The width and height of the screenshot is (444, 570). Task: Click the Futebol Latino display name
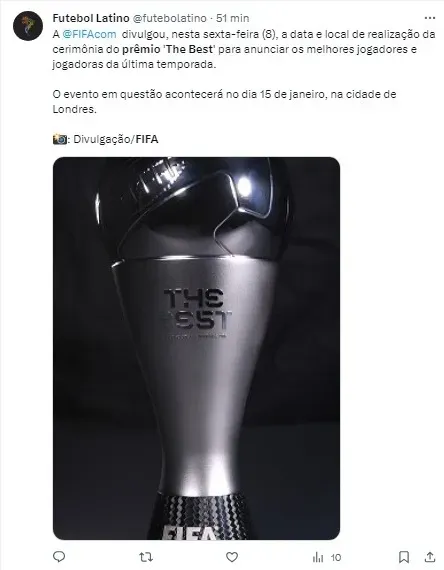coord(91,18)
